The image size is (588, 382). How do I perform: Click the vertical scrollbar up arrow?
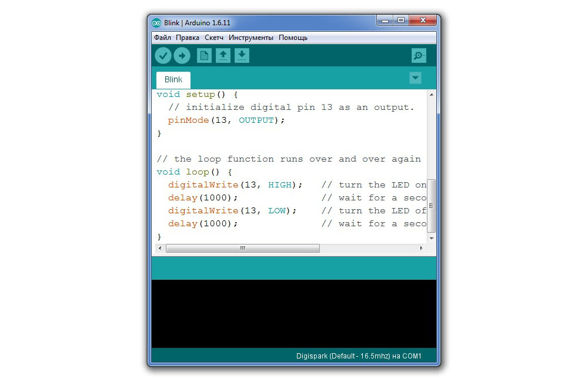click(432, 95)
